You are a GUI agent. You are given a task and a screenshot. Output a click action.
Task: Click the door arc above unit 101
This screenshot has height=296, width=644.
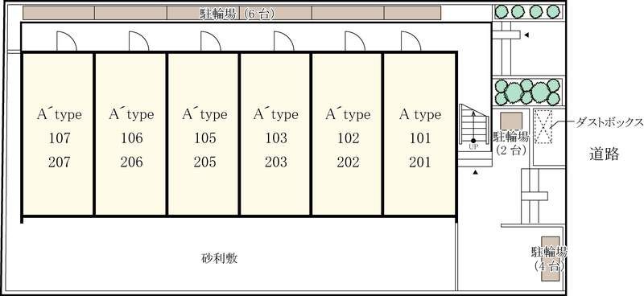[x=411, y=41]
